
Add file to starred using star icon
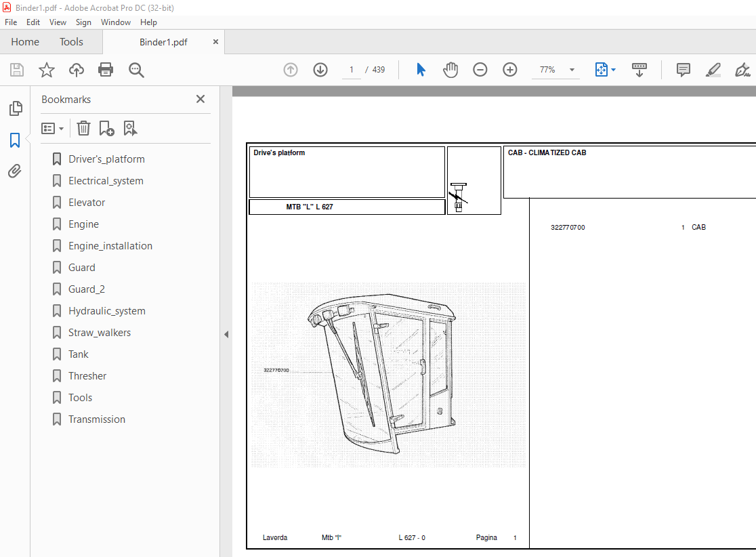point(47,70)
